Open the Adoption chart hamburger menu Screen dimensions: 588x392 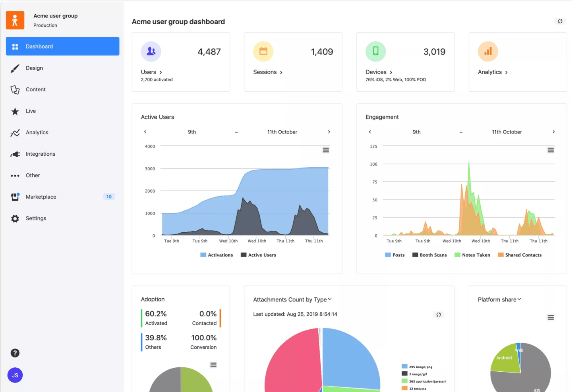(213, 365)
